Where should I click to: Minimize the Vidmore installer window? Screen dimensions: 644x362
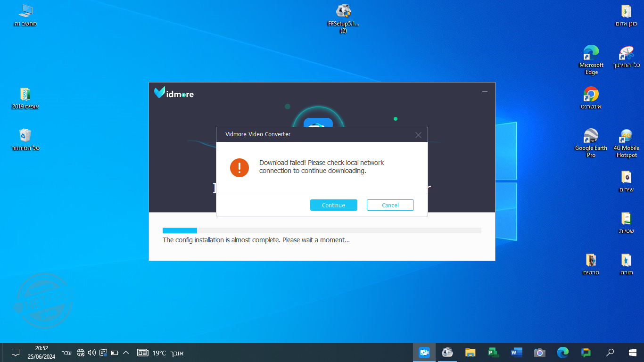(485, 92)
